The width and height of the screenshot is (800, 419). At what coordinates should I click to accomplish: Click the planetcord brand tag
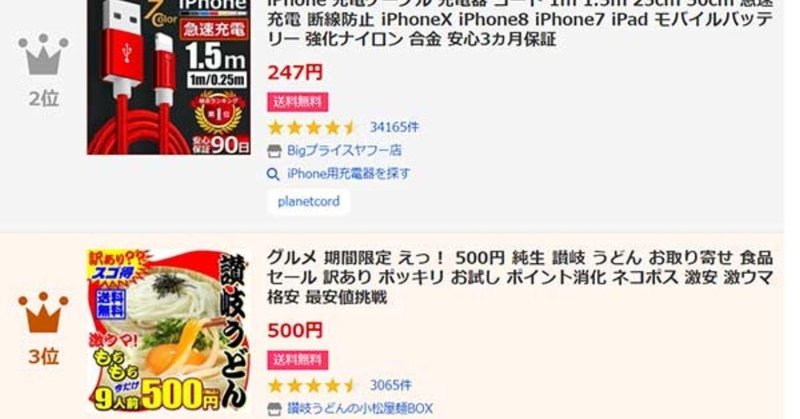pyautogui.click(x=309, y=202)
